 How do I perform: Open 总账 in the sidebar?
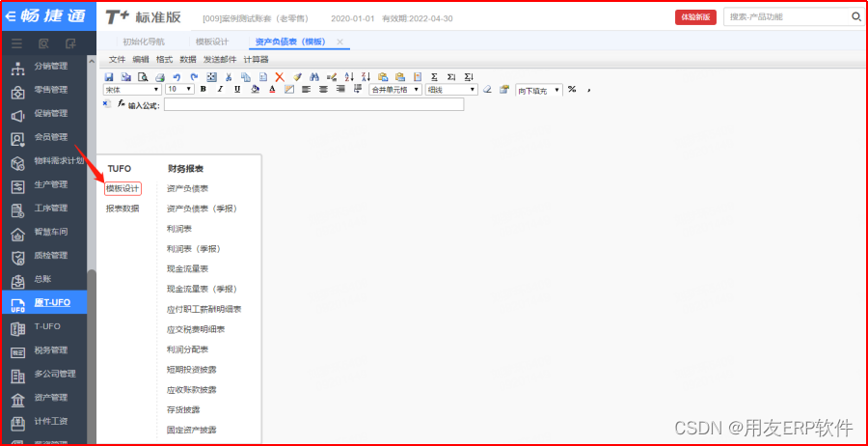click(x=42, y=279)
